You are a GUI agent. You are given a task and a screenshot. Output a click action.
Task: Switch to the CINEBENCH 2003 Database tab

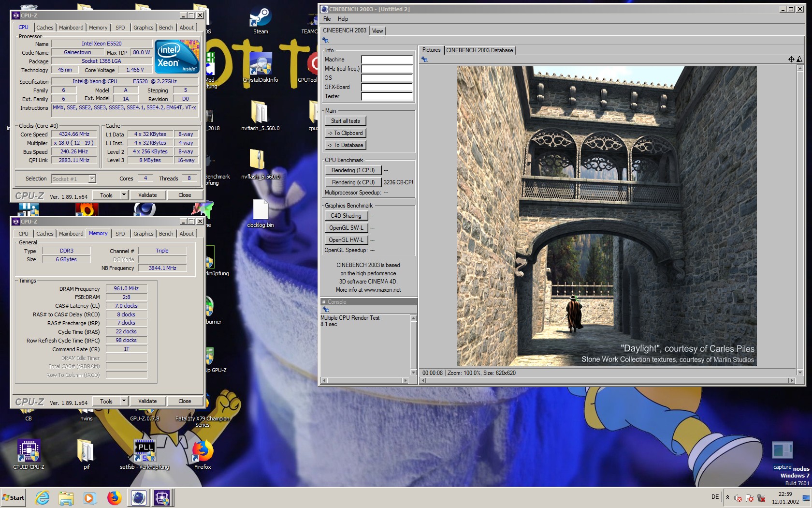click(479, 50)
